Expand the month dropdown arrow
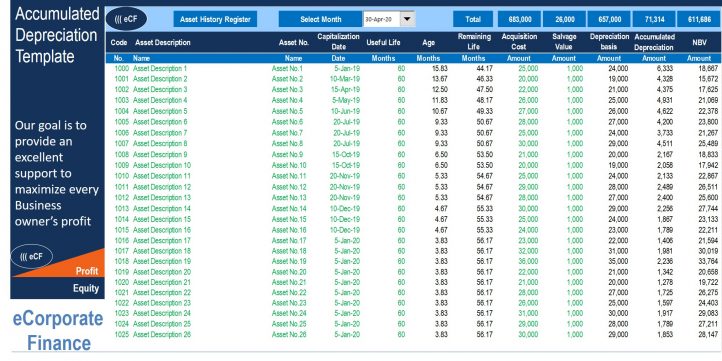Image resolution: width=722 pixels, height=361 pixels. click(x=407, y=19)
